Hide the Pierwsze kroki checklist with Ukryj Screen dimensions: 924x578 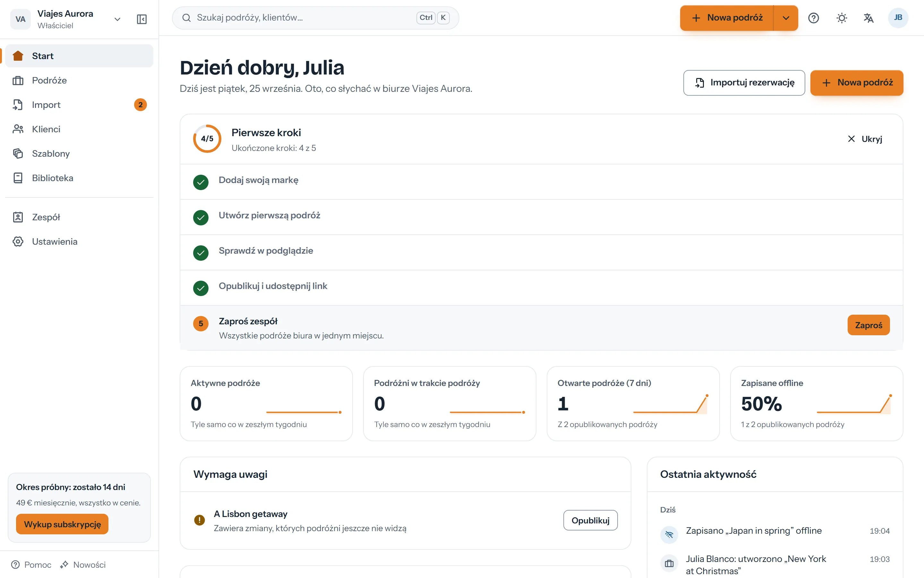865,139
